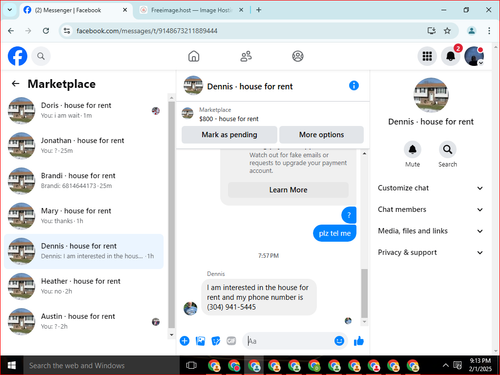Open Jonathan house for rent conversation
This screenshot has width=500, height=375.
84,146
